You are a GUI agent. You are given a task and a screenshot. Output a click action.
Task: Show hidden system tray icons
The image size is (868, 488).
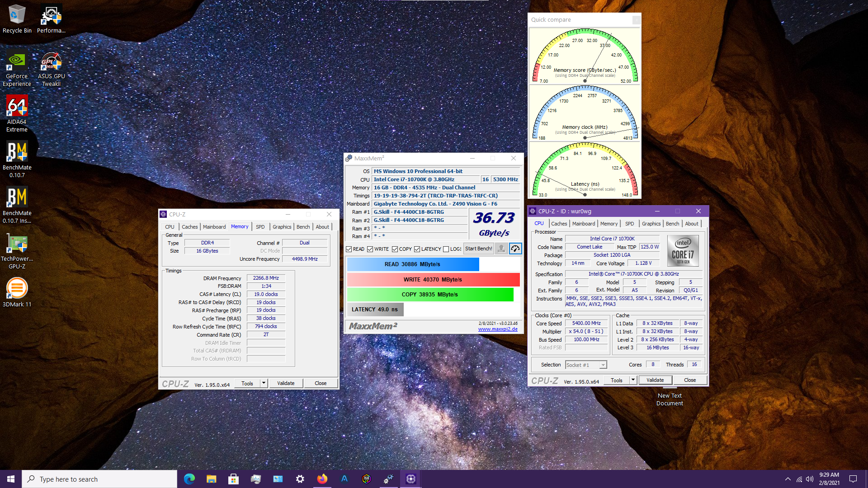click(x=788, y=479)
